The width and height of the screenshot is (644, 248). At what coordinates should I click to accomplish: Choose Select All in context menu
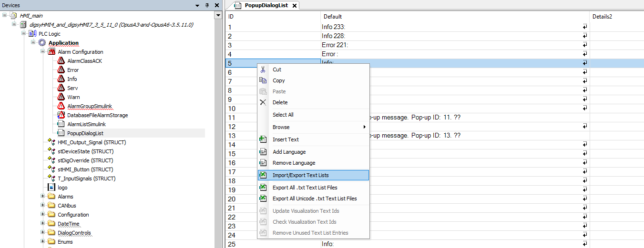coord(313,115)
